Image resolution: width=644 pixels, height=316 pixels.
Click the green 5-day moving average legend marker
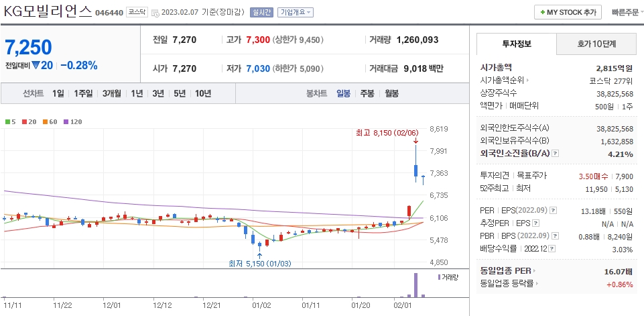coord(7,122)
